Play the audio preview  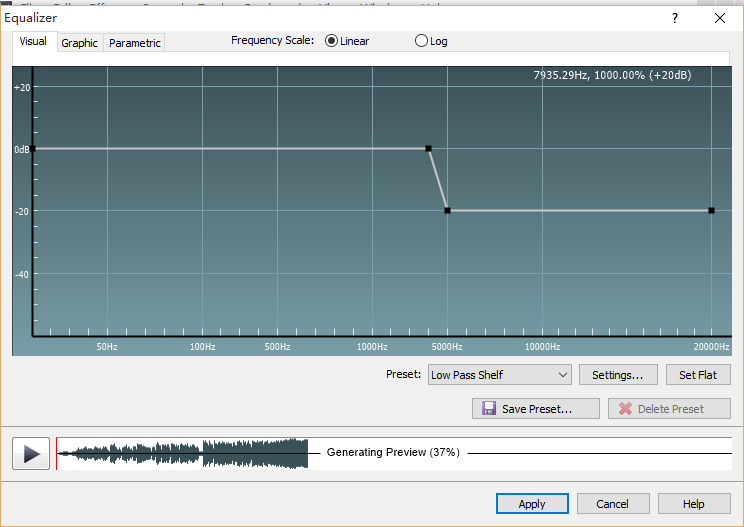pyautogui.click(x=31, y=453)
